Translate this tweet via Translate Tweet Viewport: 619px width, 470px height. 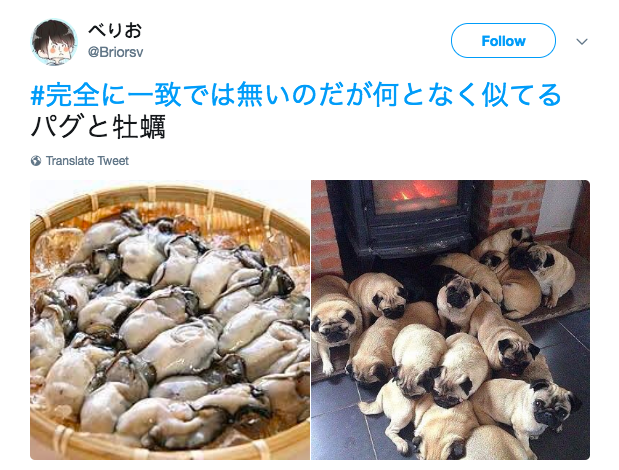[x=87, y=161]
